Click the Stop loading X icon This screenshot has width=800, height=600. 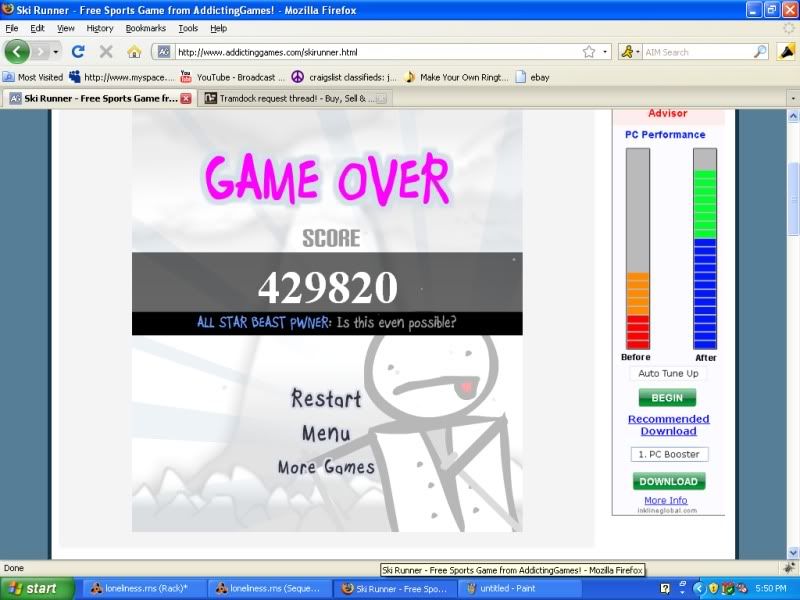coord(106,51)
